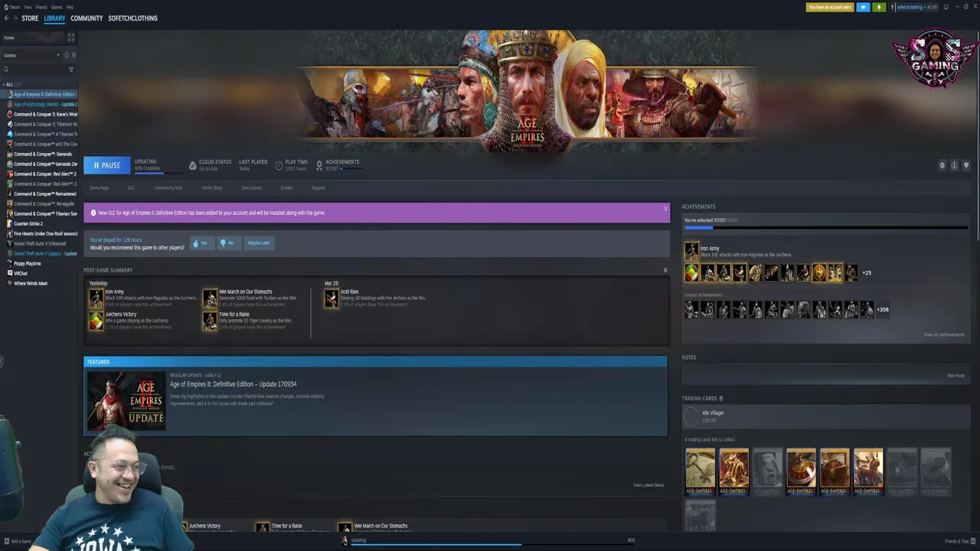The height and width of the screenshot is (551, 980).
Task: Open the account name dropdown menu
Action: click(916, 7)
